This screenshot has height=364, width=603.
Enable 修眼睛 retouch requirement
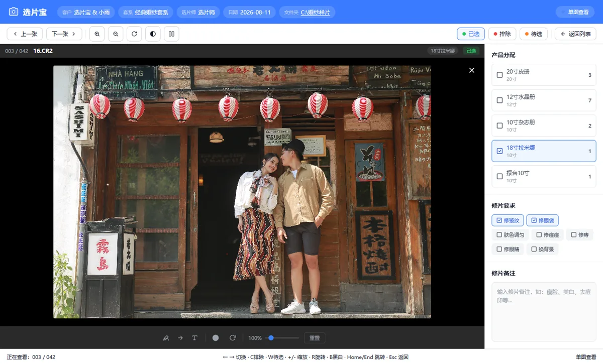click(x=508, y=249)
